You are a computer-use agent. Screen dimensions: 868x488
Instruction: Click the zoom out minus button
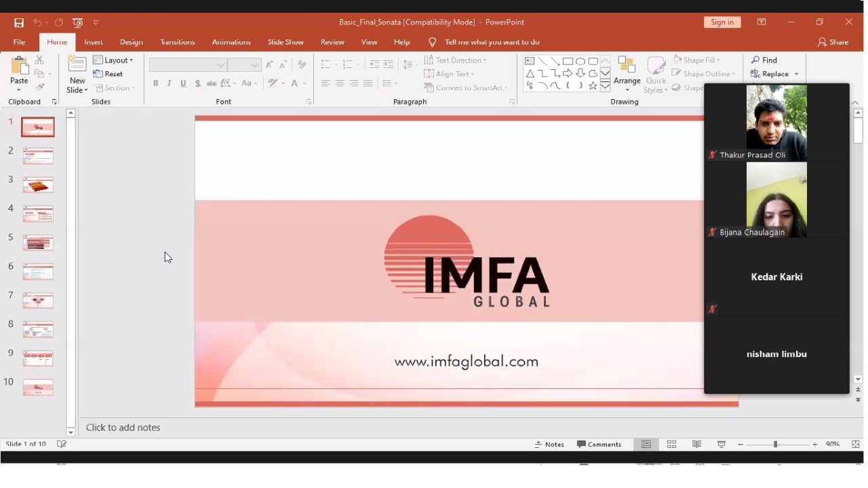[x=741, y=445]
